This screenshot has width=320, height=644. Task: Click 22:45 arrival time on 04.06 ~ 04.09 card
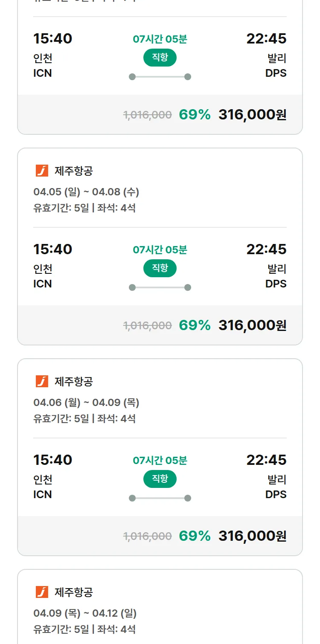266,460
